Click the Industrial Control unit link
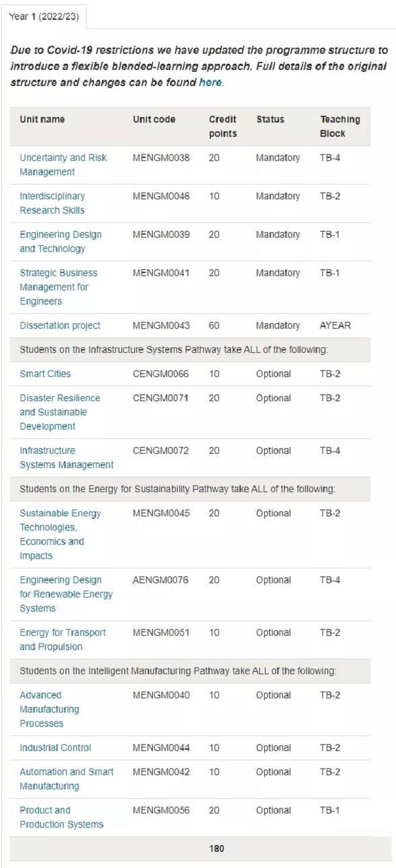 pyautogui.click(x=56, y=748)
